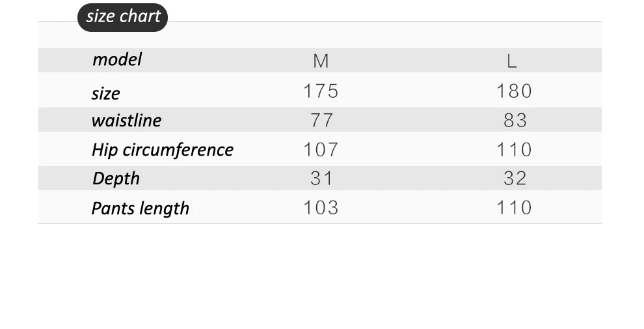Click depth value 31
Viewport: 644px width, 329px height.
[x=321, y=179]
